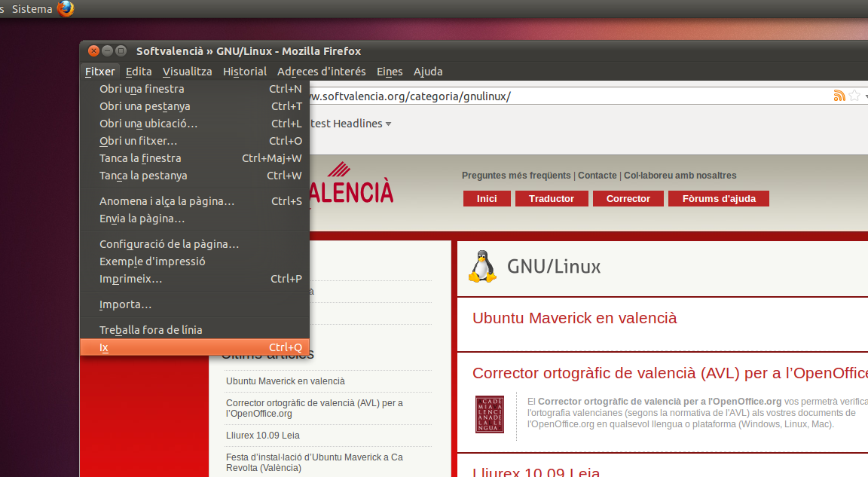Select 'Importa…' from Fitxer menu

coord(195,304)
